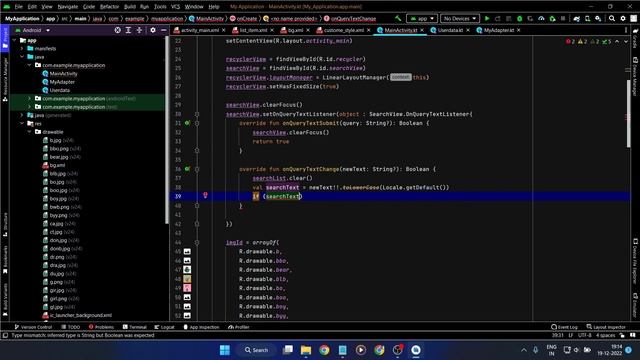Click the Sync Project with Gradle icon
Image resolution: width=640 pixels, height=360 pixels.
coord(576,18)
